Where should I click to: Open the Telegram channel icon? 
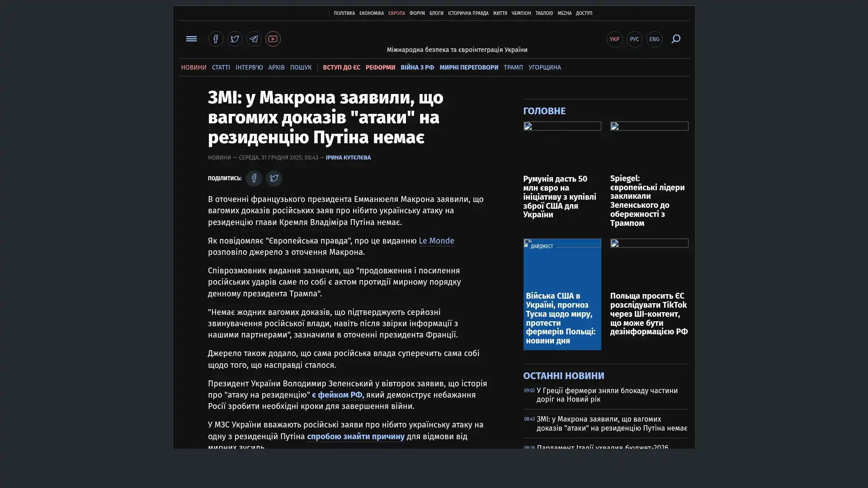point(254,39)
